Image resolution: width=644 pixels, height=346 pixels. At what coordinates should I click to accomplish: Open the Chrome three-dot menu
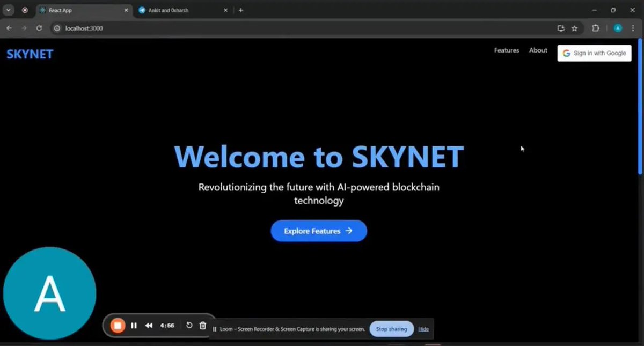(x=633, y=28)
